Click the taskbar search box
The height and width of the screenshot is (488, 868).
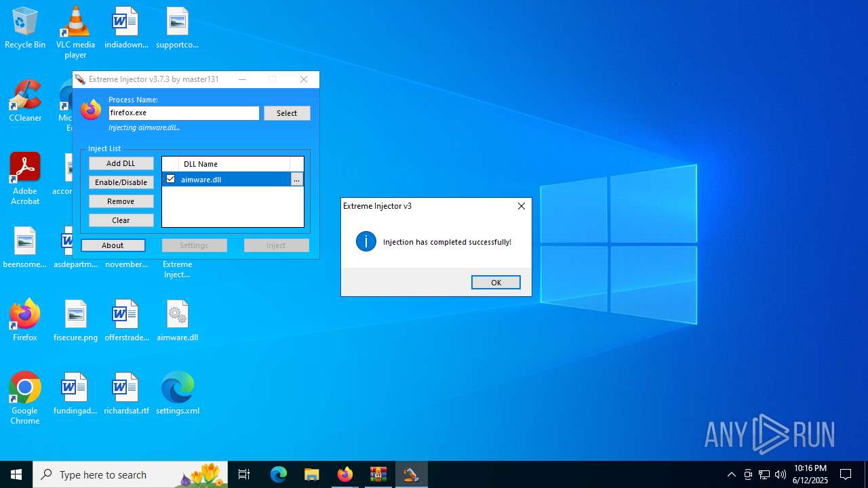tap(130, 474)
